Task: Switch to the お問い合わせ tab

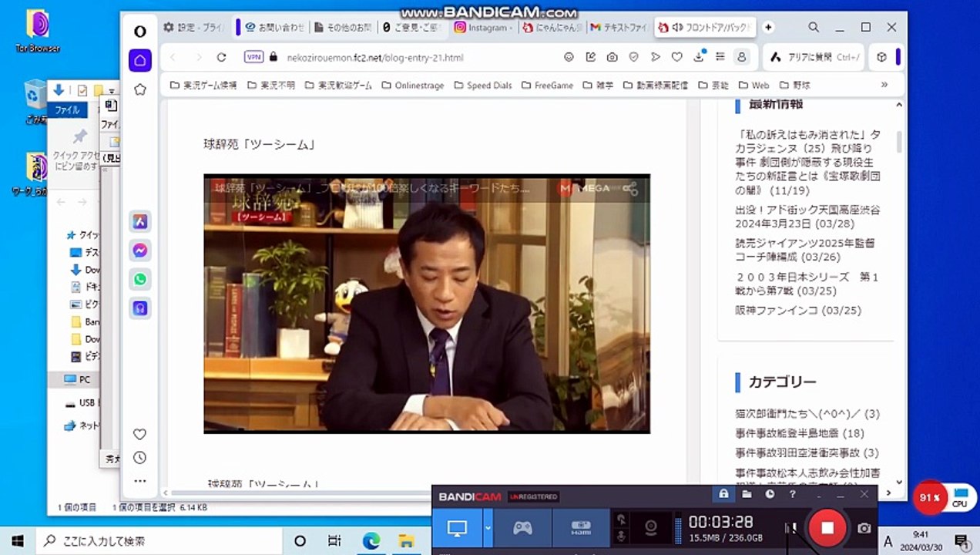Action: 275,27
